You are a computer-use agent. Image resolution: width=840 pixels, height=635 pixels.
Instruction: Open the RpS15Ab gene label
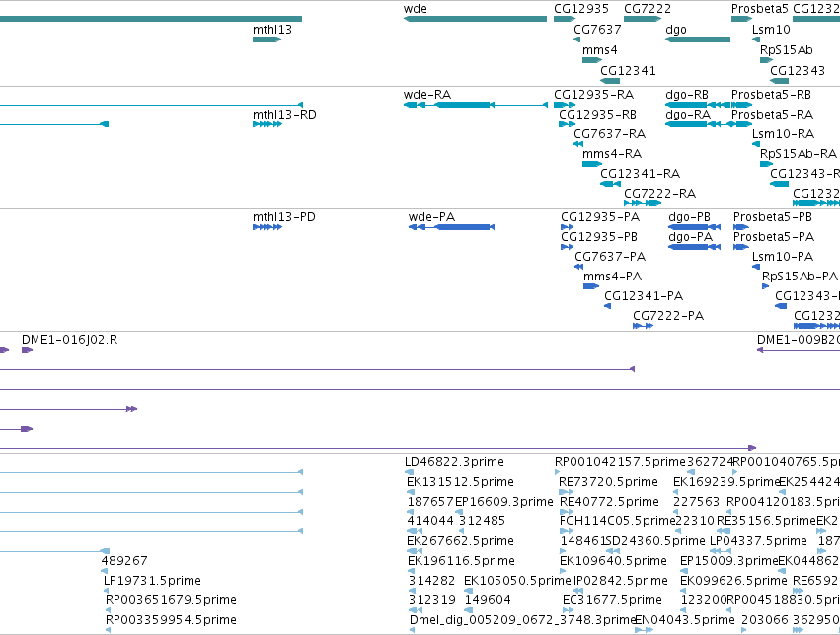pyautogui.click(x=787, y=50)
